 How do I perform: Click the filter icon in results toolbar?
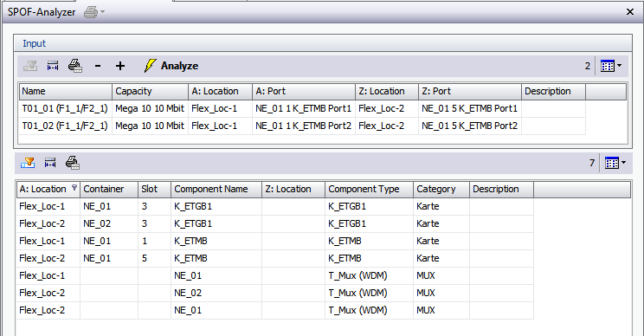pos(28,163)
